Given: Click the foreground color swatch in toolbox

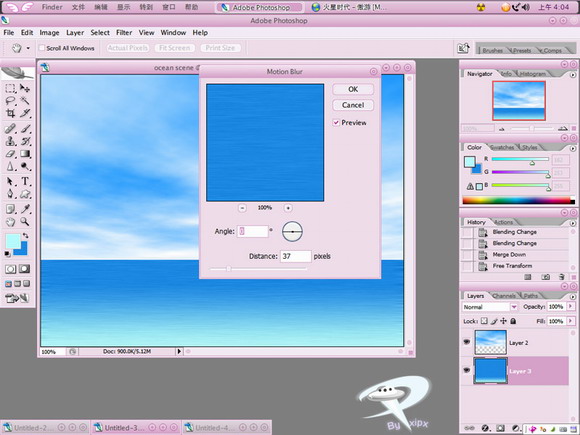Looking at the screenshot, I should (13, 242).
